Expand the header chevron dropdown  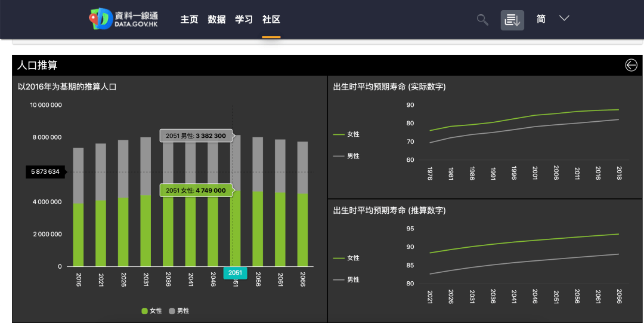coord(564,19)
